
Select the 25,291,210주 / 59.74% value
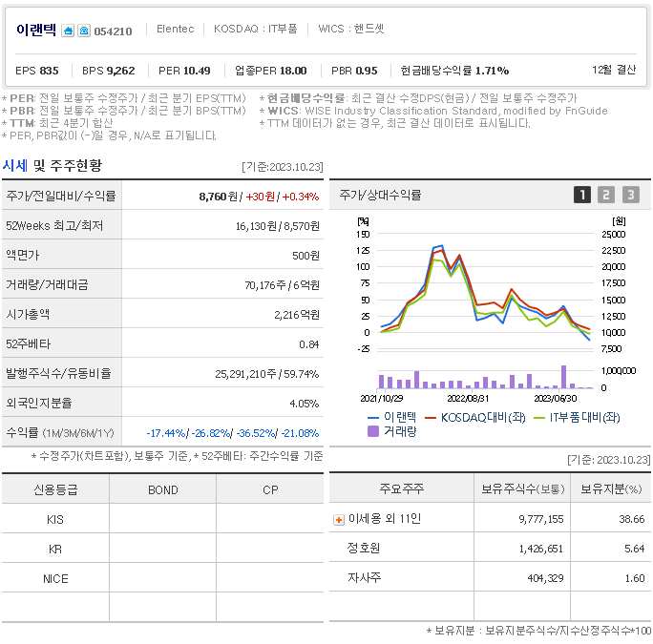point(267,374)
